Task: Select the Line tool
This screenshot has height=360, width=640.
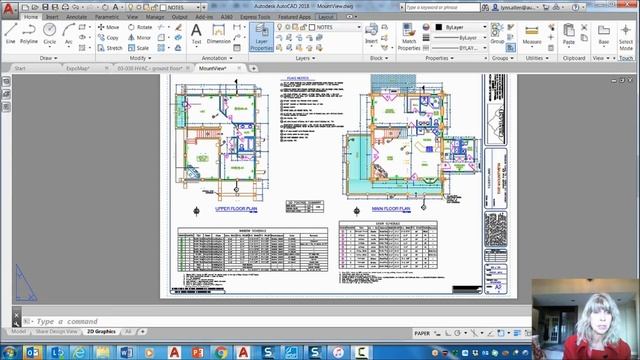Action: tap(10, 33)
